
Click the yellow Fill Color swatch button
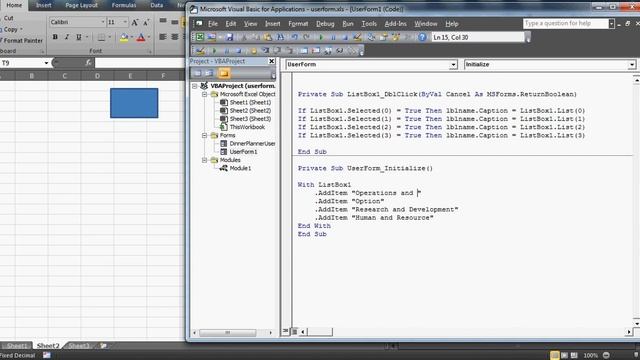point(124,38)
